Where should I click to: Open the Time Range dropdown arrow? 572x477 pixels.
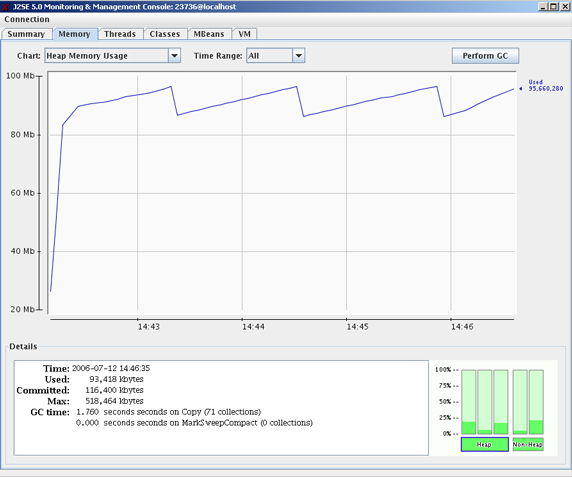(298, 56)
